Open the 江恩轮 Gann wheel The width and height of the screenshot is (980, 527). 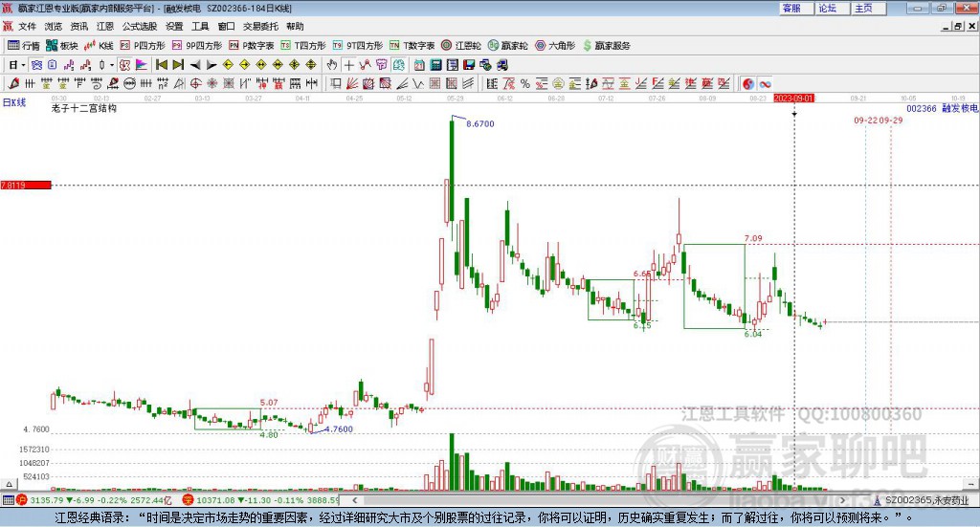(x=461, y=46)
